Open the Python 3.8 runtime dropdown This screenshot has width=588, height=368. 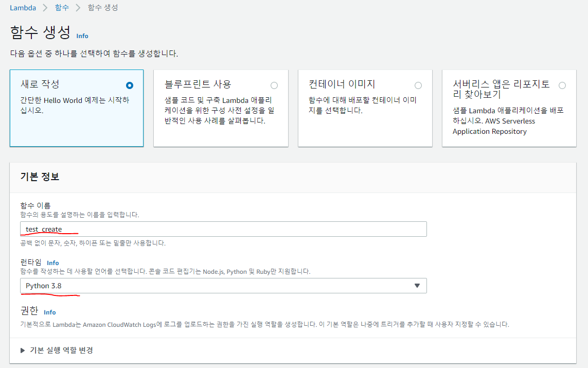point(223,286)
